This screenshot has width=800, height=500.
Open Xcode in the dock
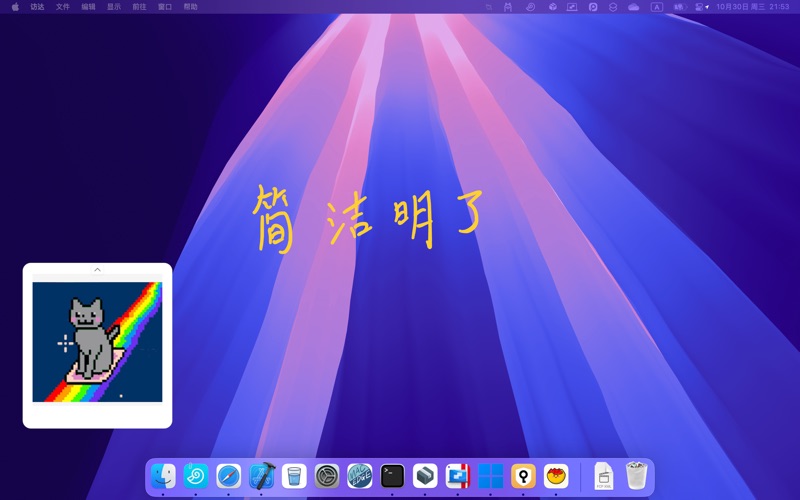click(261, 476)
